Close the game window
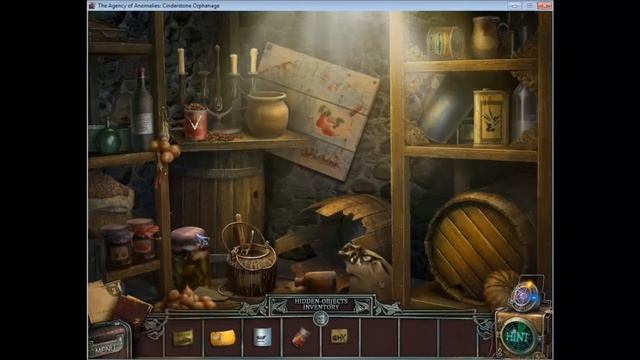The width and height of the screenshot is (640, 360). (544, 5)
